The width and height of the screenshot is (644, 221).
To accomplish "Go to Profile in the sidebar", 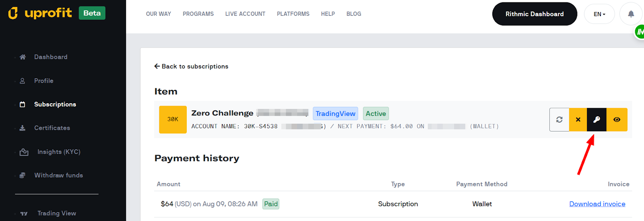I will (43, 81).
